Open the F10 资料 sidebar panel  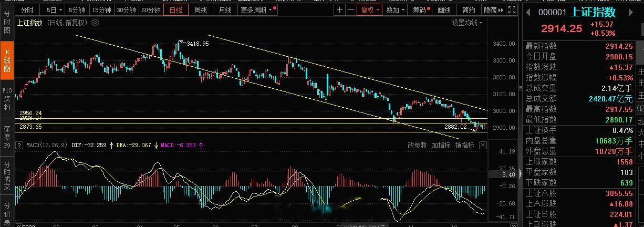point(7,99)
